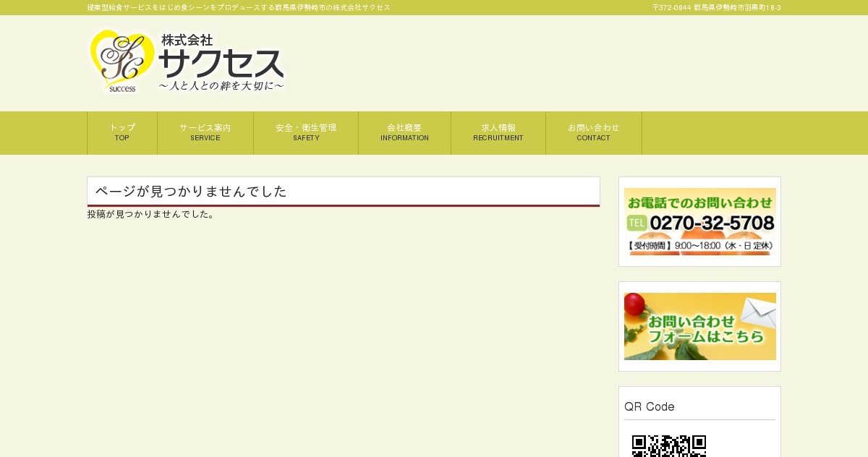Open the トップ TOP menu item

click(x=122, y=132)
